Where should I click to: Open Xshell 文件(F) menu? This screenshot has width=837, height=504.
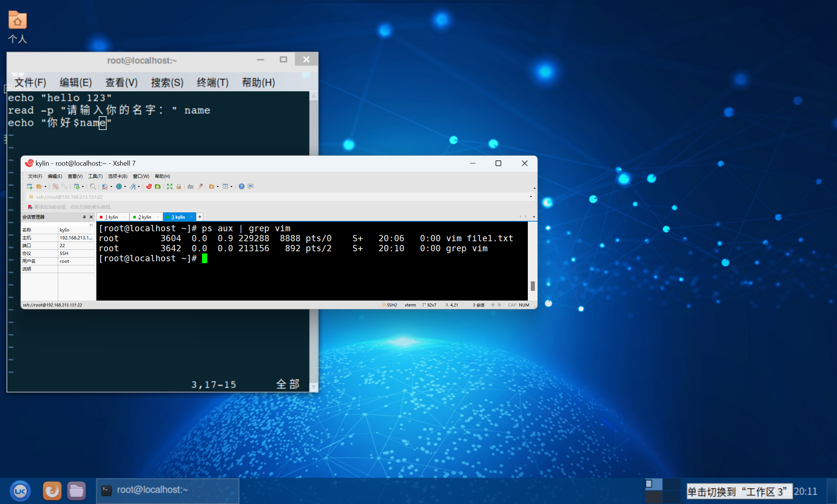pos(35,176)
